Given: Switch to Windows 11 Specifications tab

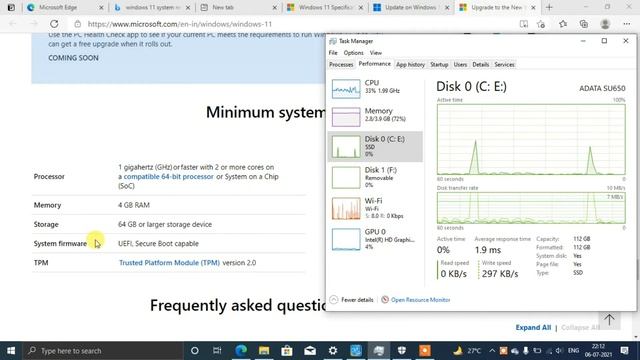Looking at the screenshot, I should (325, 7).
